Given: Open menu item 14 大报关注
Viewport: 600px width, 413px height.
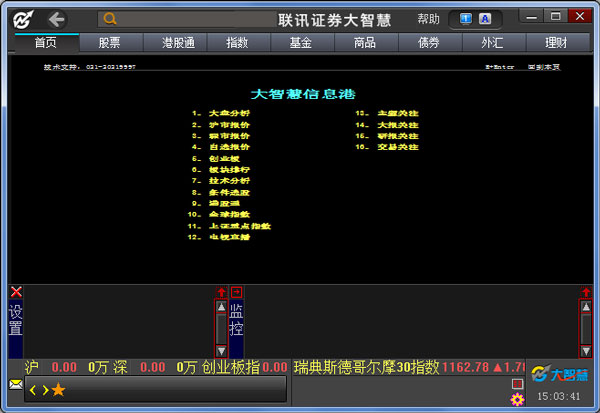Looking at the screenshot, I should 387,125.
